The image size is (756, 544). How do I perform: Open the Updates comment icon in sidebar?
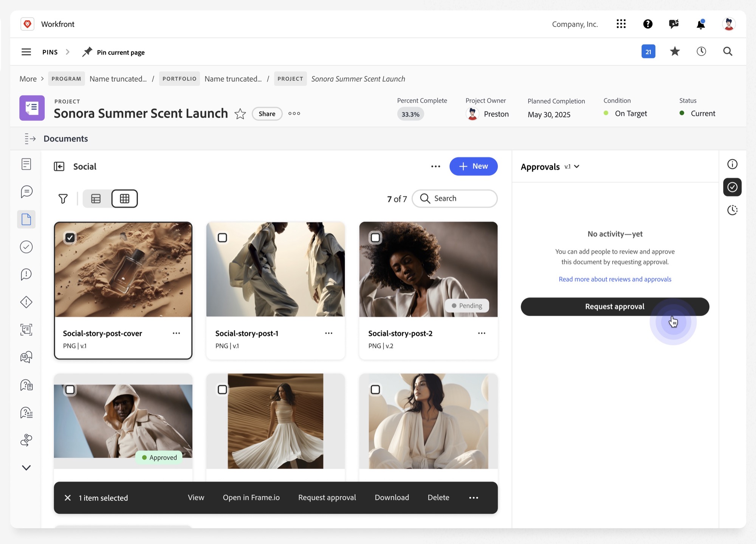point(26,191)
